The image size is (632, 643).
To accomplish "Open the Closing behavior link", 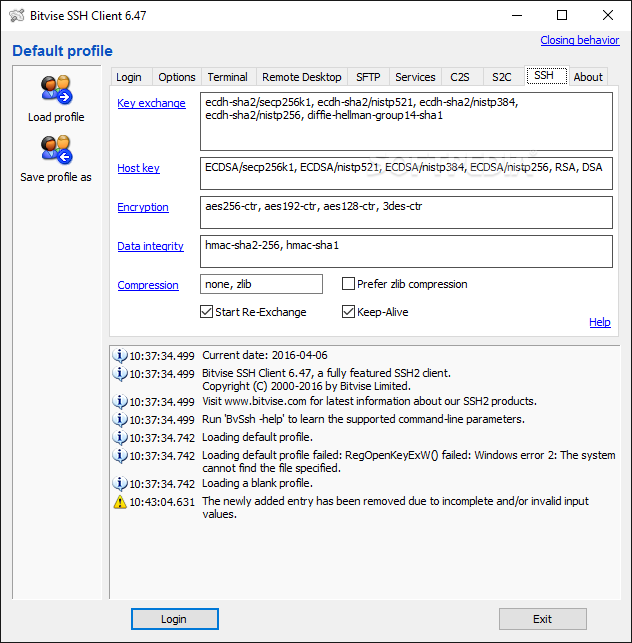I will (x=580, y=40).
